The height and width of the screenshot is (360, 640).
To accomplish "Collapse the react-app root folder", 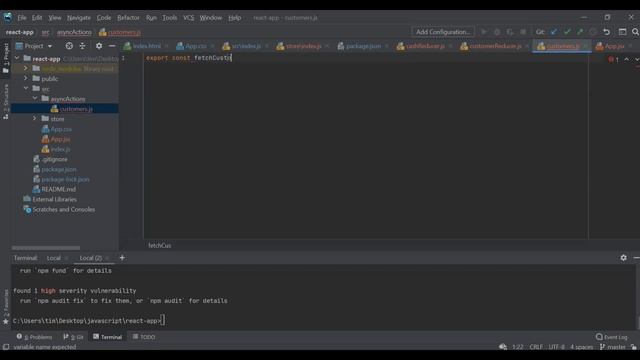I will 17,58.
